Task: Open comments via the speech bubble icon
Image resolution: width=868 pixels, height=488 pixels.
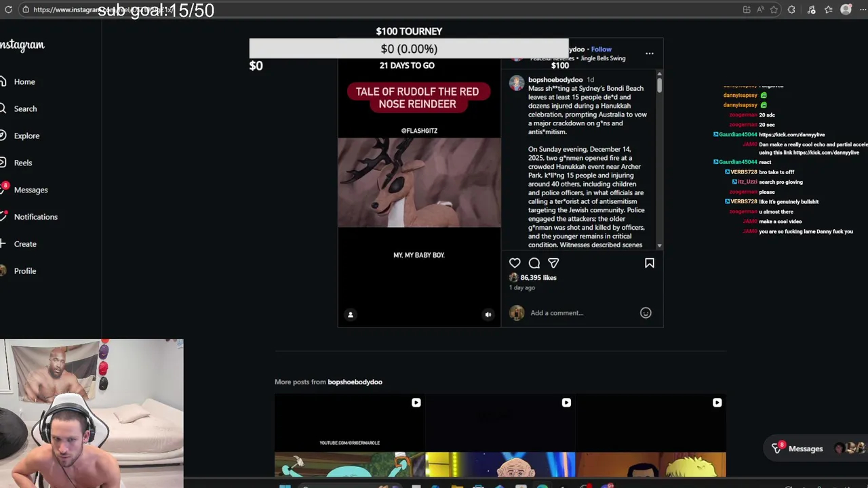Action: tap(534, 263)
